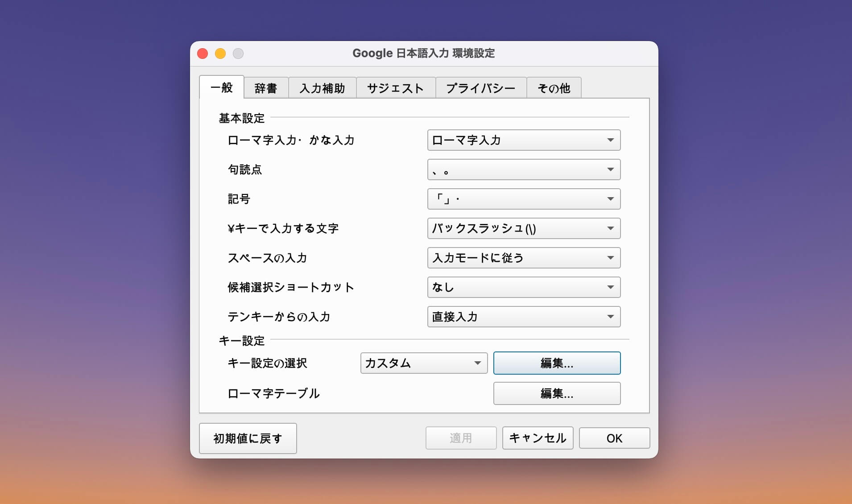
Task: Click the 句読点 label
Action: (244, 169)
